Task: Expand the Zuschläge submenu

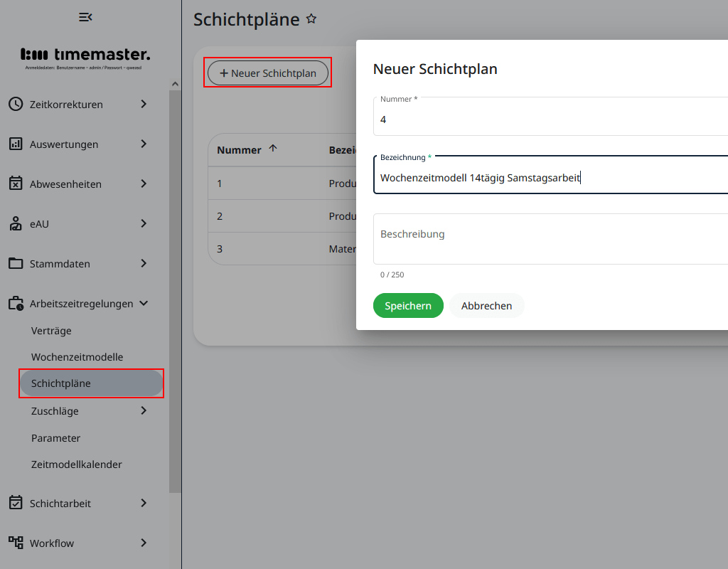Action: (x=142, y=410)
